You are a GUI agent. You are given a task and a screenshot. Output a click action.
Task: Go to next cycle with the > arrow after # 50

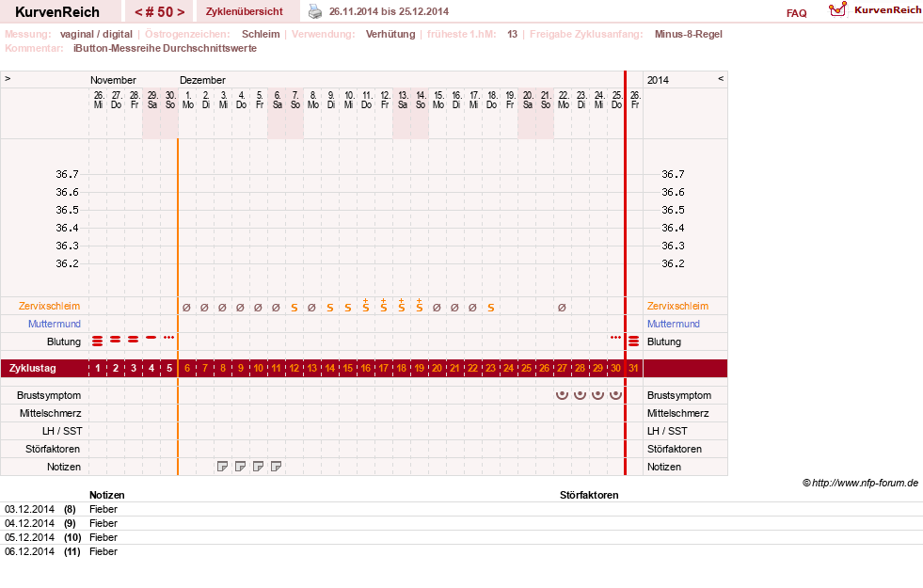click(x=181, y=12)
